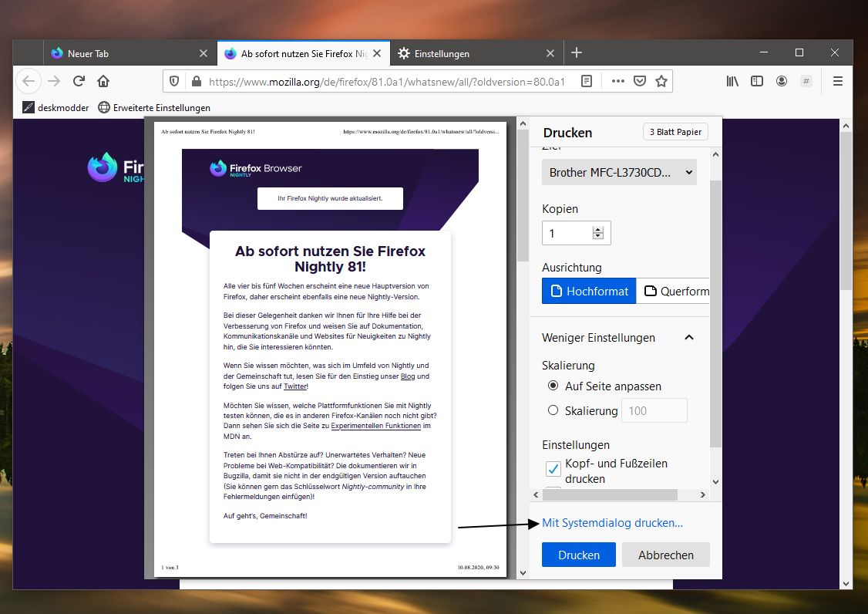Screen dimensions: 868x614
Task: Click the print preview page thumbnail
Action: (x=331, y=349)
